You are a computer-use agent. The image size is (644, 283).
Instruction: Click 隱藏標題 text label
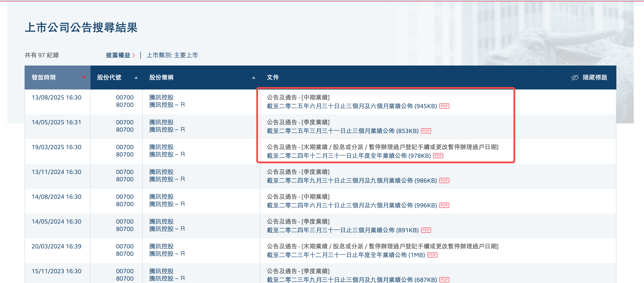click(x=595, y=77)
